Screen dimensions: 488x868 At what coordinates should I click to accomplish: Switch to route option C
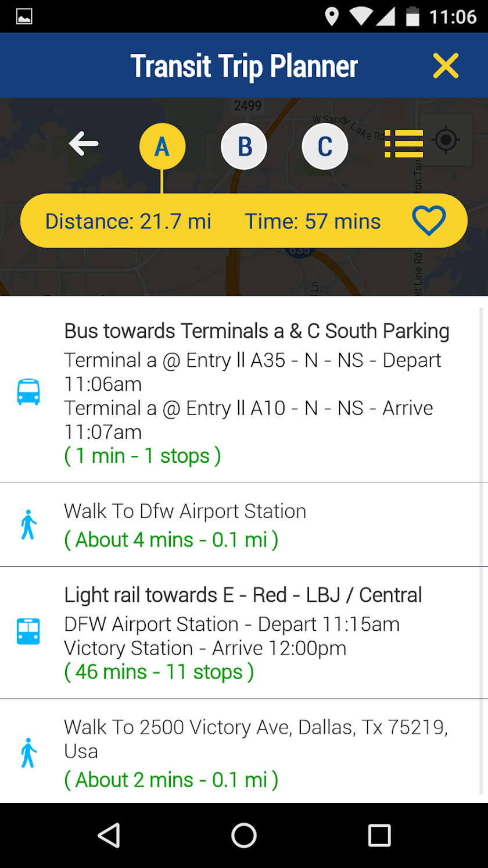coord(325,147)
